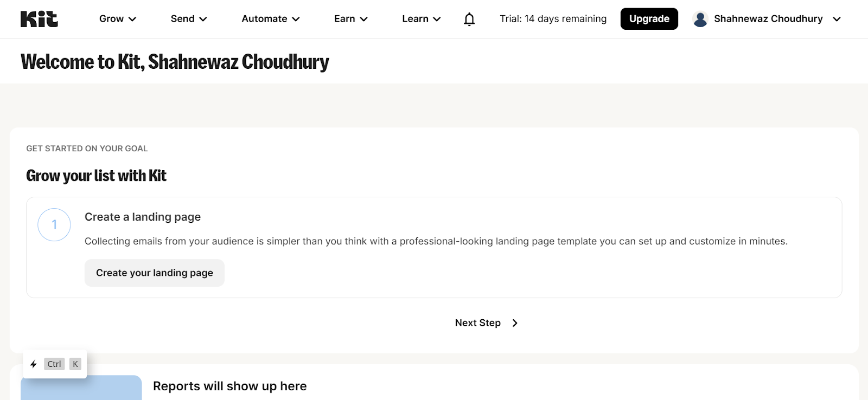The width and height of the screenshot is (868, 400).
Task: Expand the Grow dropdown chevron
Action: (x=132, y=19)
